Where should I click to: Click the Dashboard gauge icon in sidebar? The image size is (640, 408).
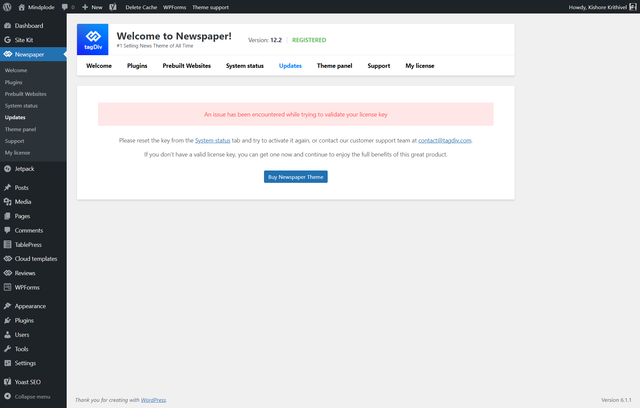[7, 25]
